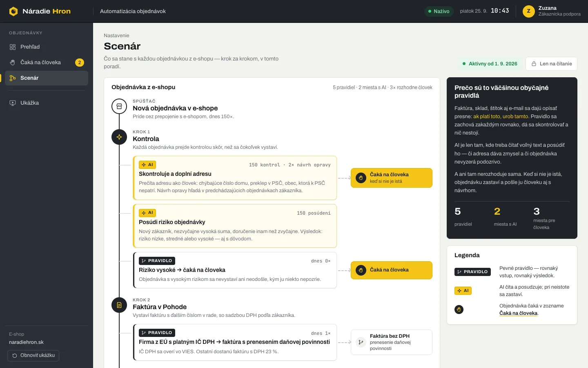
Task: Click the highlighted "ak platí toto, urob tamto" text
Action: pos(501,117)
